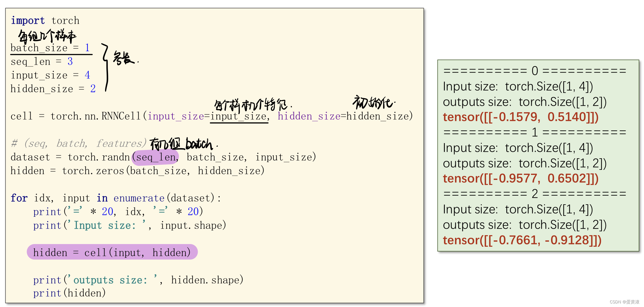Select the '# (seq, batch, features)' comment
Image resolution: width=644 pixels, height=307 pixels.
pos(79,143)
